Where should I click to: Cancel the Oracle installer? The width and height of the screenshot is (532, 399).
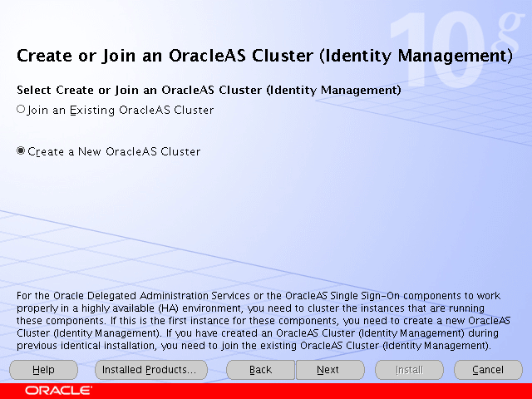point(488,369)
